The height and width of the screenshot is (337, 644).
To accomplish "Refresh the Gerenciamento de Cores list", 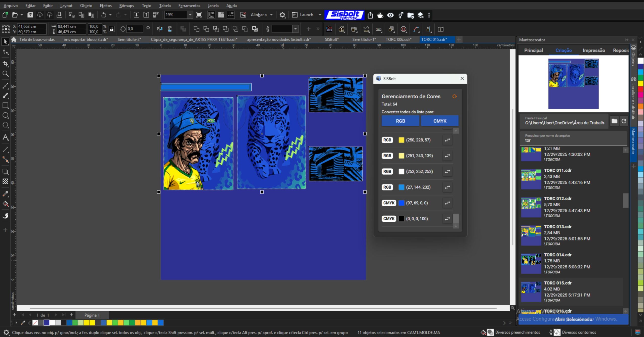I will [454, 96].
